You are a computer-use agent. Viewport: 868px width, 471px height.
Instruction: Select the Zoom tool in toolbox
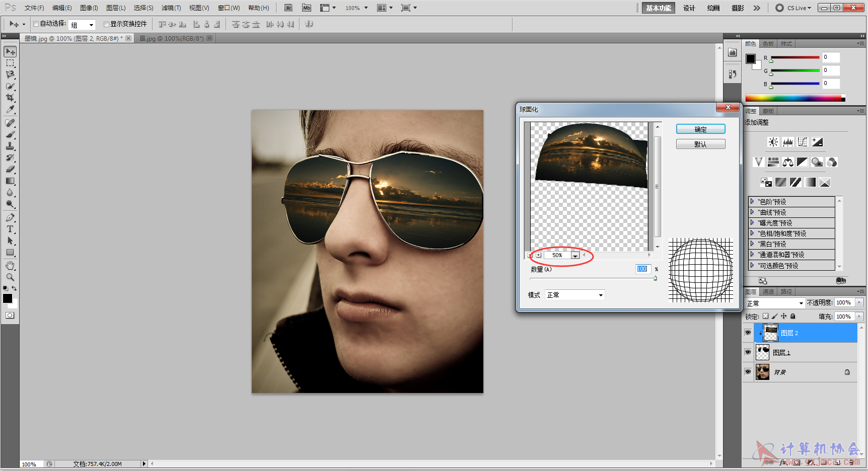[10, 277]
